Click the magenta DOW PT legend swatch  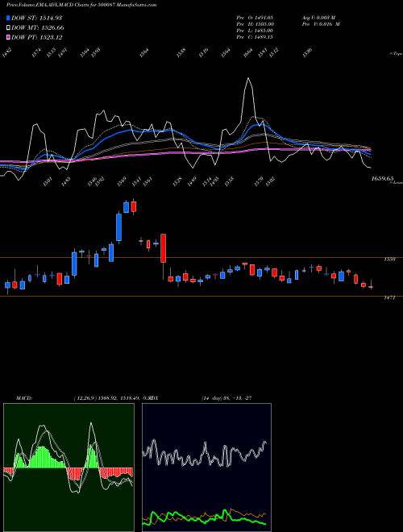coord(8,37)
